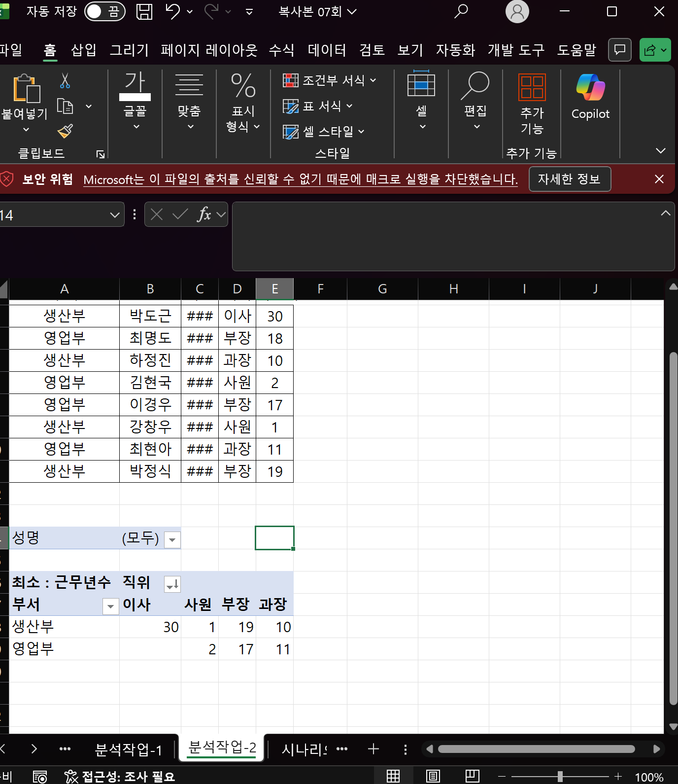Screen dimensions: 678x784
Task: Click the Undo arrow icon
Action: click(172, 11)
